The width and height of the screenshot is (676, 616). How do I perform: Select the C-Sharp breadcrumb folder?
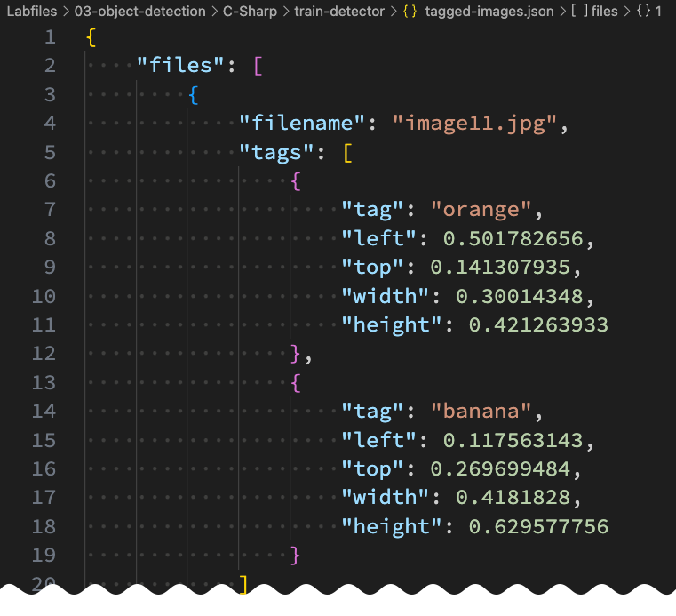pyautogui.click(x=250, y=12)
